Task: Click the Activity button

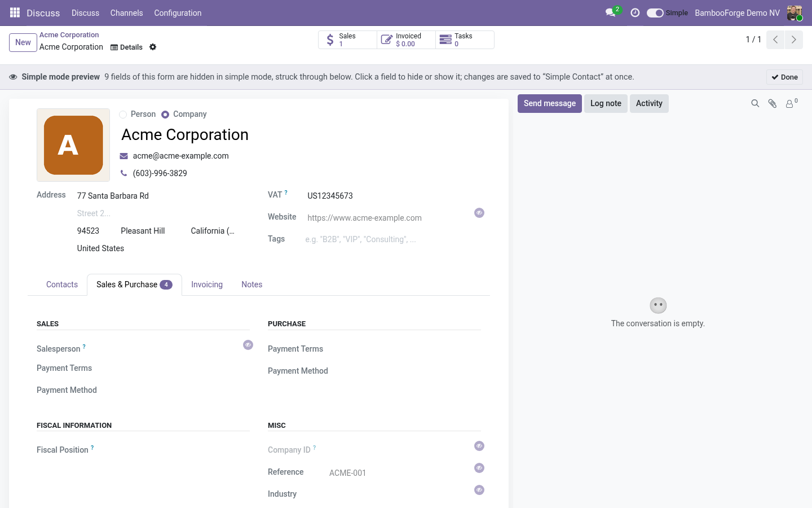Action: [x=649, y=103]
